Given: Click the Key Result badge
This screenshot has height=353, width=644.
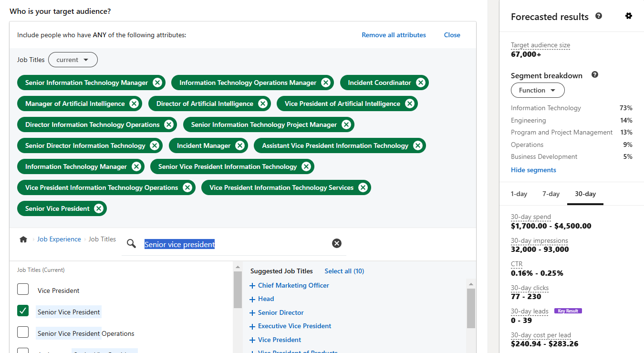Looking at the screenshot, I should 568,311.
